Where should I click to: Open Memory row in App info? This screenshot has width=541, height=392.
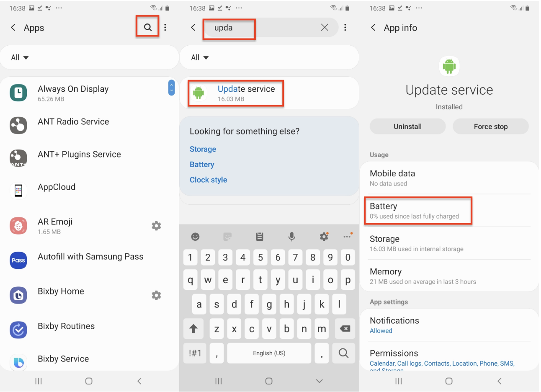click(x=449, y=276)
